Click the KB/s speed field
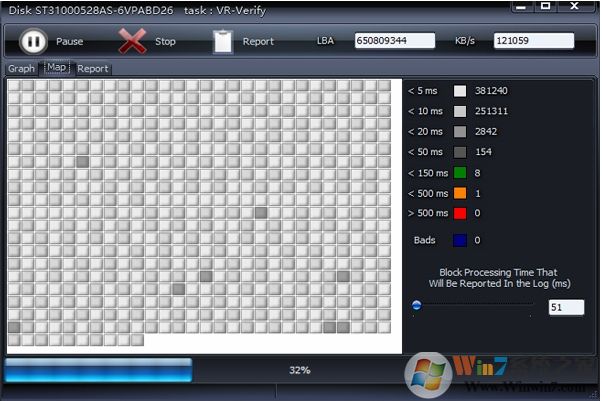Screen dimensions: 602x401 (x=534, y=40)
